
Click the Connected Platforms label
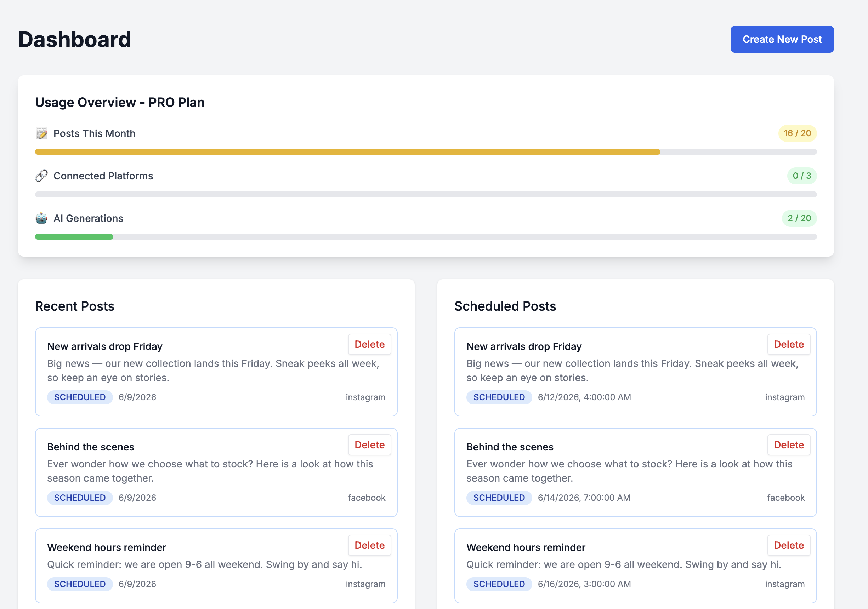click(103, 176)
